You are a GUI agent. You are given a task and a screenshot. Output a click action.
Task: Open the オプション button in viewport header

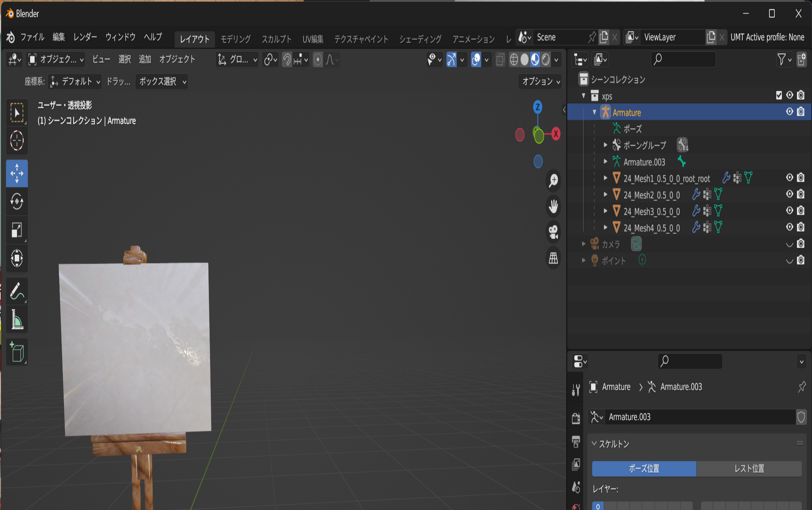(540, 82)
